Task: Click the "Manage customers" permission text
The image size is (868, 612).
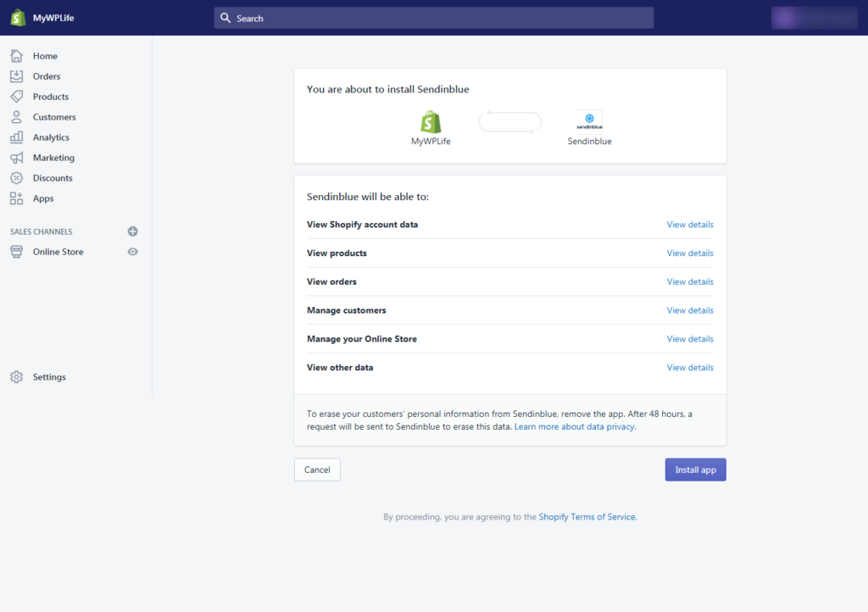Action: click(347, 310)
